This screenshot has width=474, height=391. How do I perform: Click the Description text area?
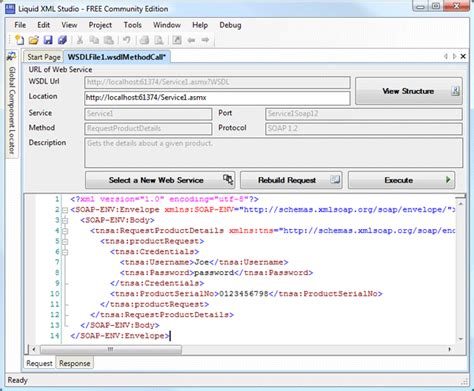pyautogui.click(x=274, y=153)
